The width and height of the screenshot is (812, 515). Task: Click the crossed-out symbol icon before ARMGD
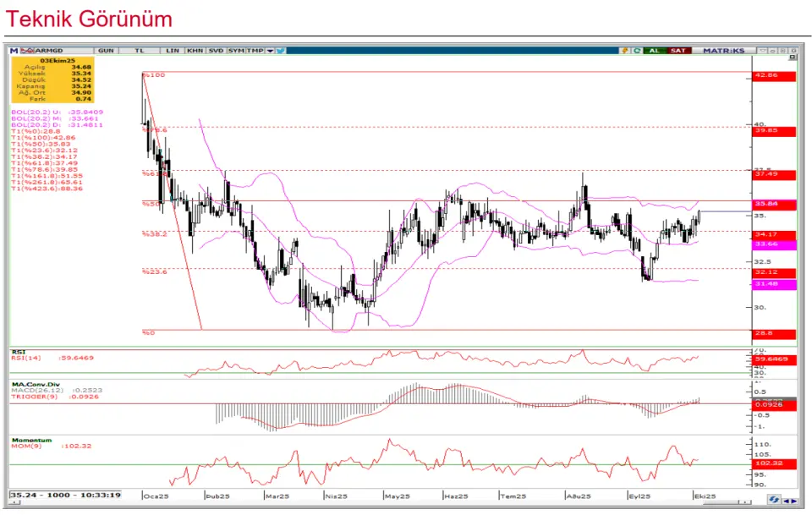click(x=23, y=51)
